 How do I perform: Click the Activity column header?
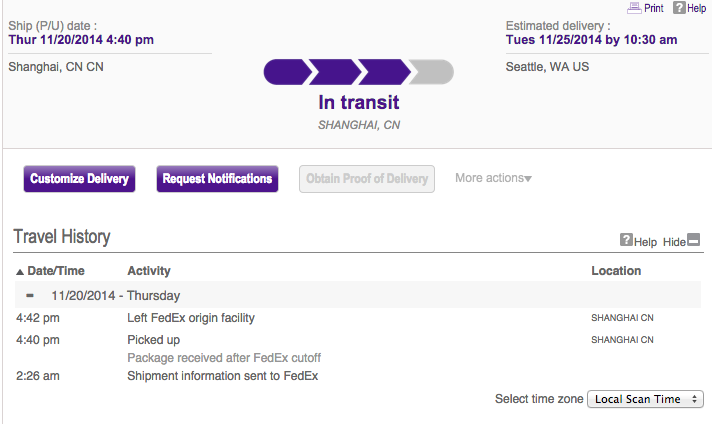click(x=149, y=271)
